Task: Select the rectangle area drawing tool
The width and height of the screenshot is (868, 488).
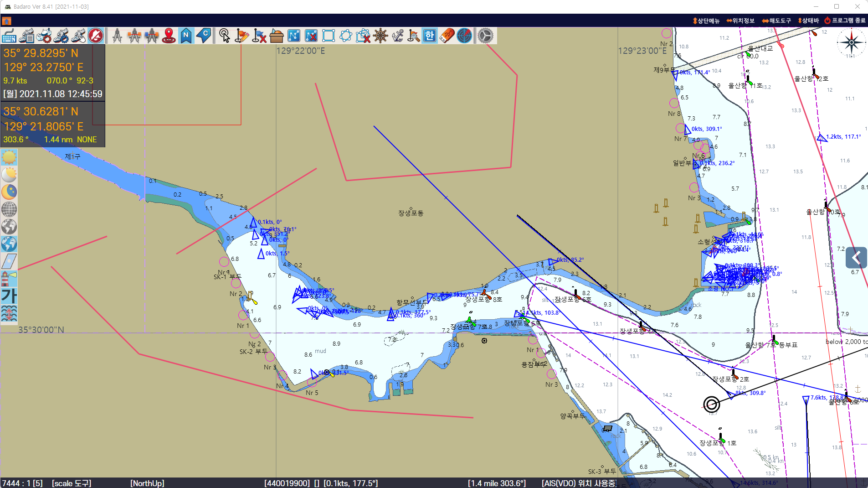Action: pyautogui.click(x=329, y=36)
